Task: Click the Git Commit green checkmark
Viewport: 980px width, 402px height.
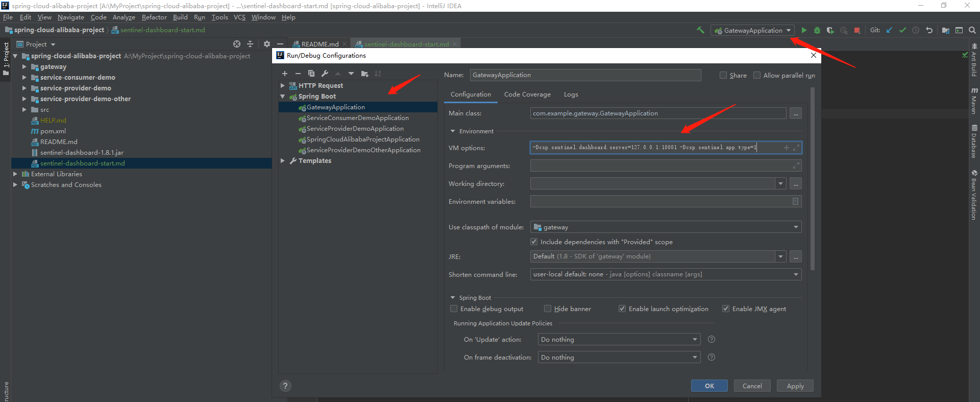Action: tap(902, 30)
